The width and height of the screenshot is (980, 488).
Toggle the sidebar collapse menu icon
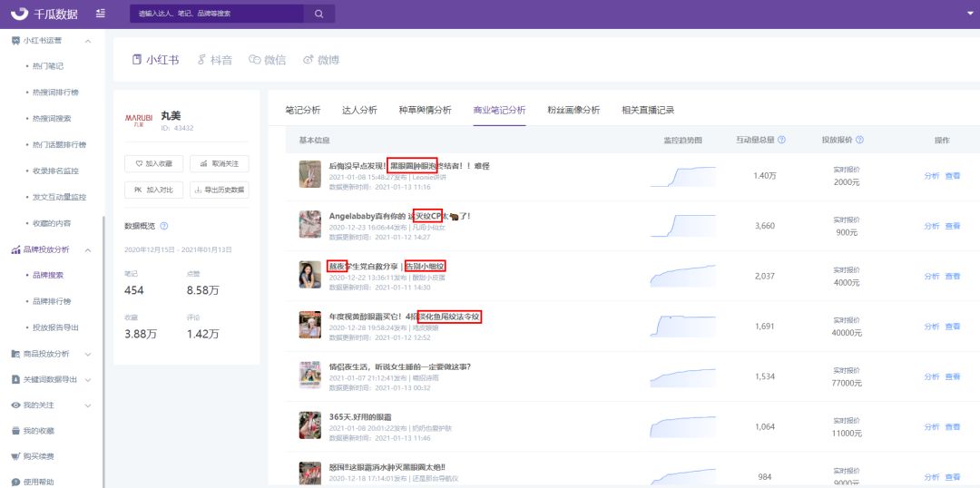101,13
